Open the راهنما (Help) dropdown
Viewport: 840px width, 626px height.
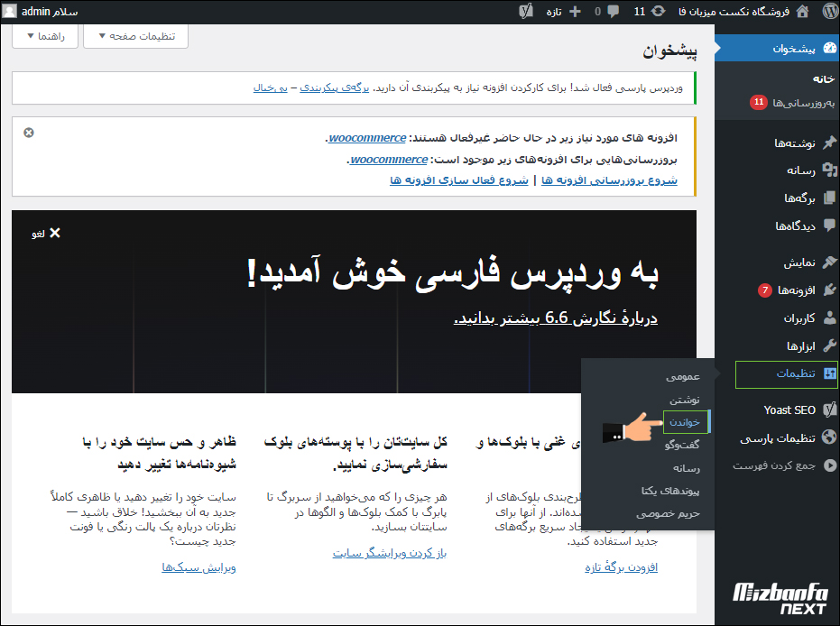[44, 37]
